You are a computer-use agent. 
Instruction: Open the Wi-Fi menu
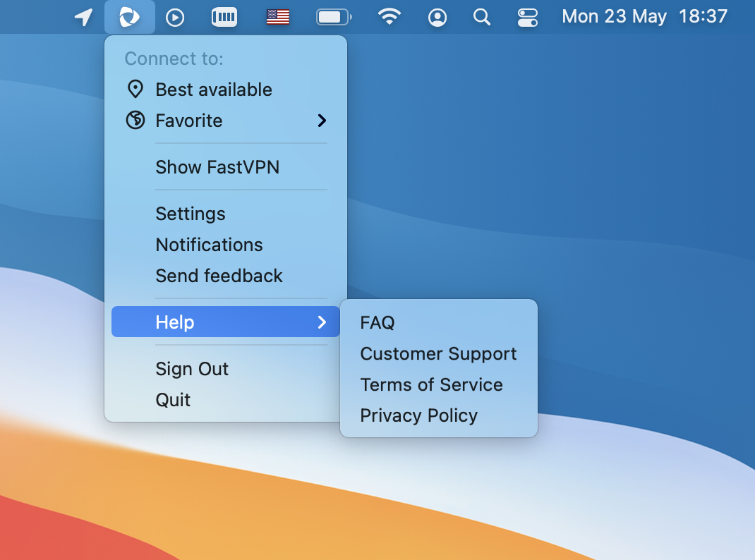point(389,17)
